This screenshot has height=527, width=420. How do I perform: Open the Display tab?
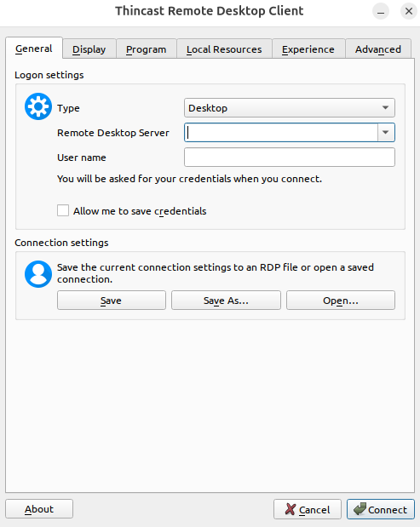89,49
